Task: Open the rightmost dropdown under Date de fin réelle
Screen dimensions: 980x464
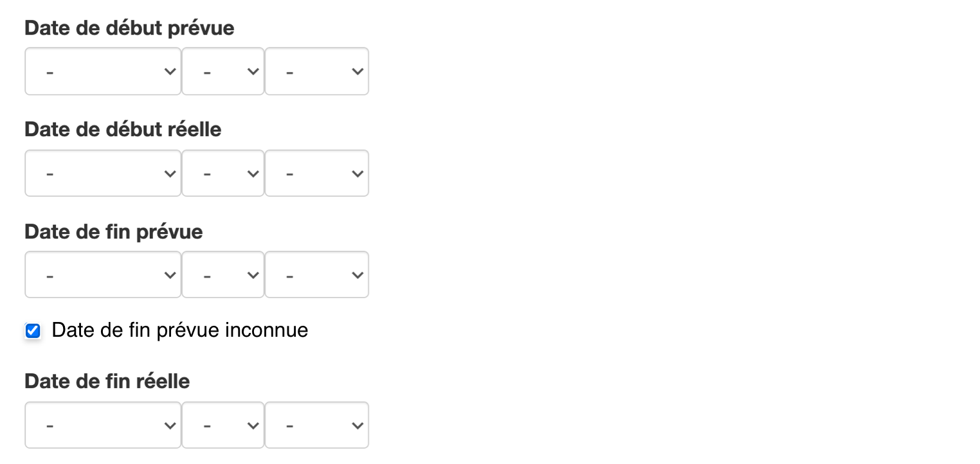Action: [316, 425]
